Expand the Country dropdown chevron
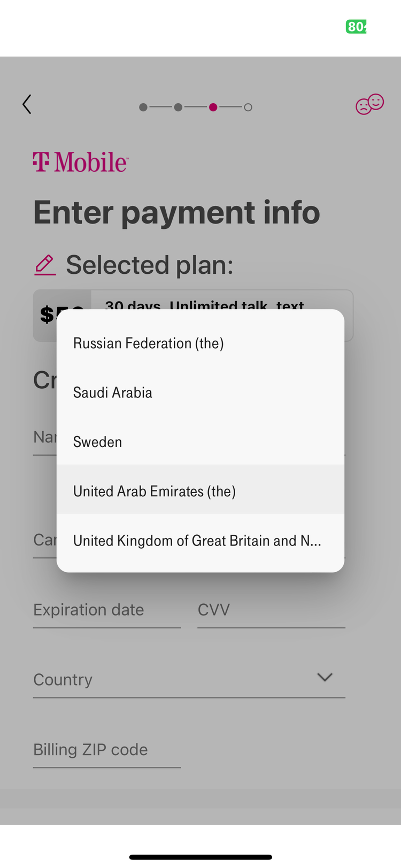 tap(325, 677)
